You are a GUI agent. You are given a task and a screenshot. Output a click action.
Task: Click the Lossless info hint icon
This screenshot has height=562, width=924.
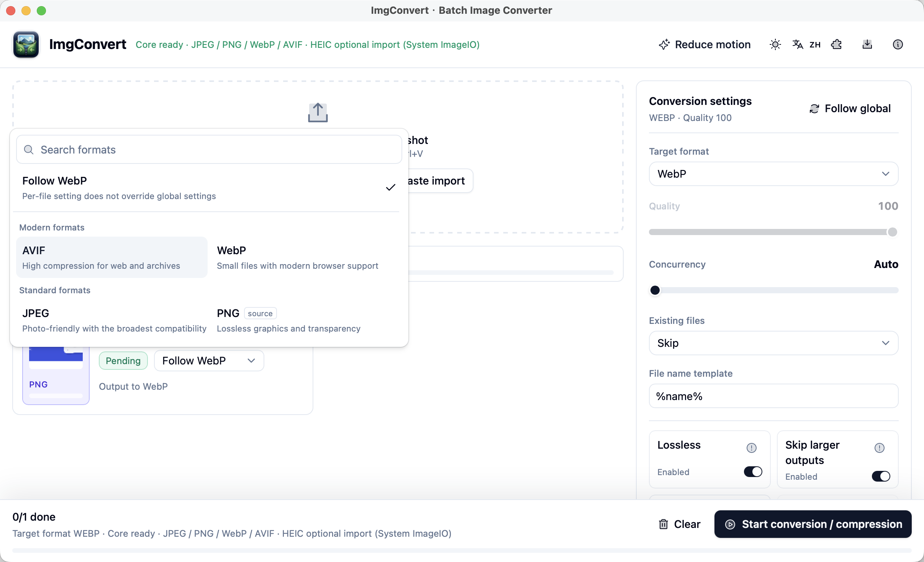(751, 448)
